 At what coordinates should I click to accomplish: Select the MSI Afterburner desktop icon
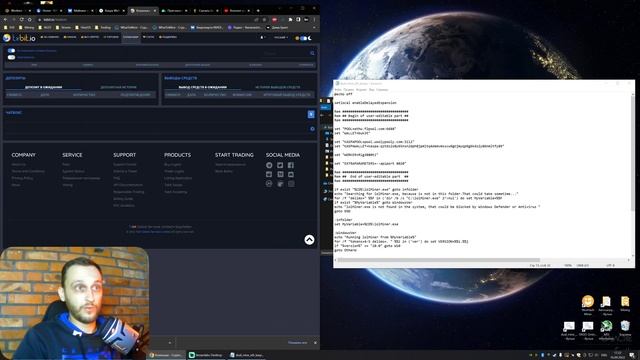click(606, 330)
